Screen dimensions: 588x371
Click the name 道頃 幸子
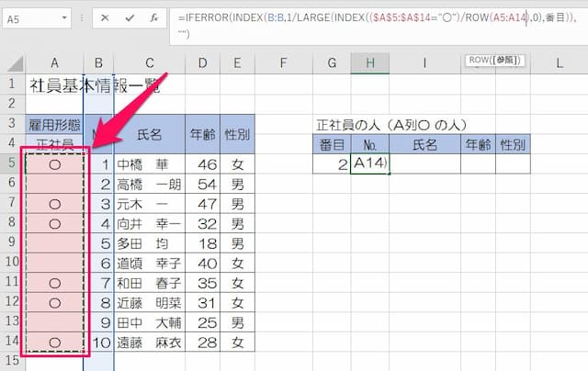[149, 264]
